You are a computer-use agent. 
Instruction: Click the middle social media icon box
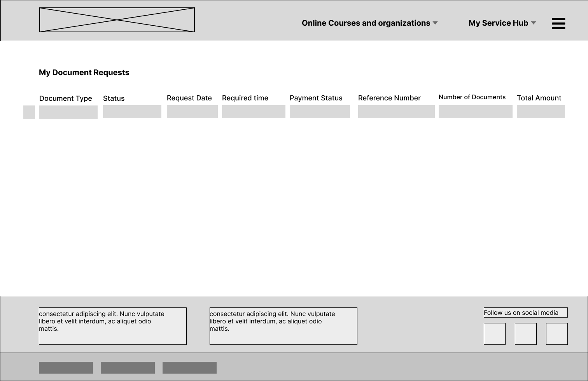[525, 334]
